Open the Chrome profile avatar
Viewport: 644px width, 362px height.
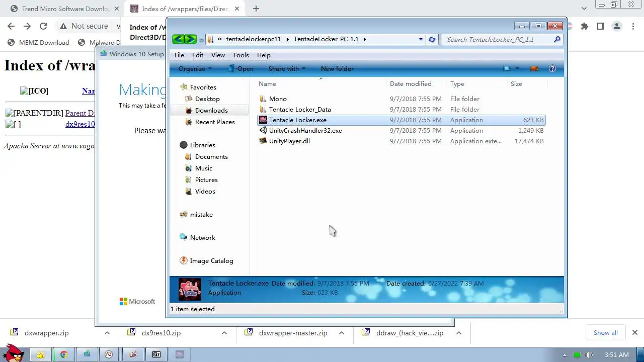tap(617, 26)
